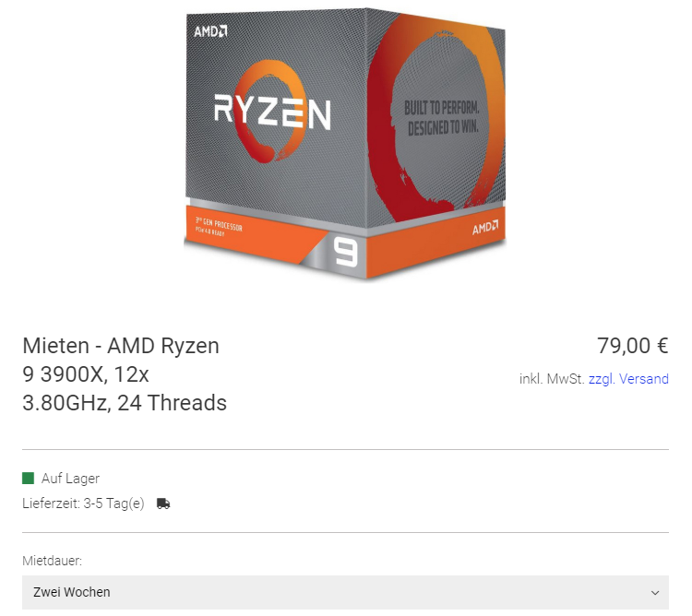Open the zzgl. Versand shipping link
Viewport: 692px width, 616px height.
click(x=628, y=379)
